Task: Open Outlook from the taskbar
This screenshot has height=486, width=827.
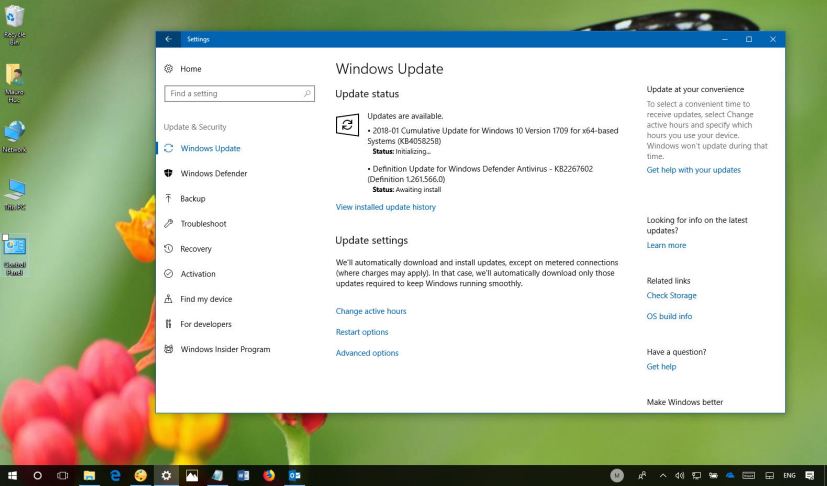Action: pyautogui.click(x=295, y=475)
